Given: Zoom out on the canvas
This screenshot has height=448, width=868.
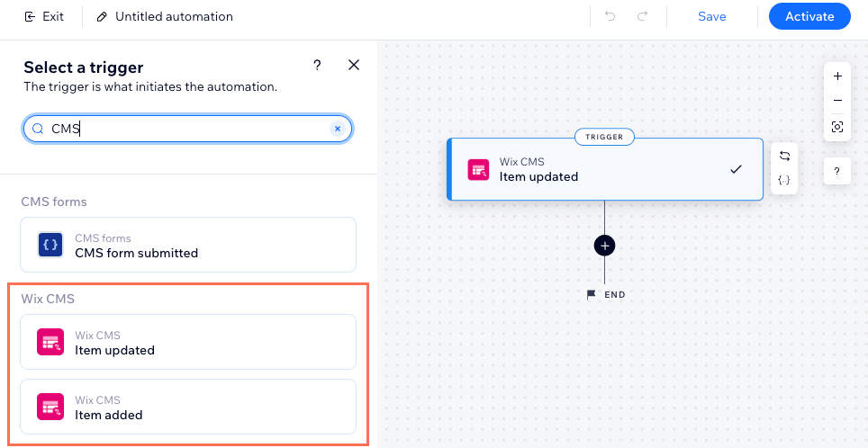Looking at the screenshot, I should click(x=837, y=101).
